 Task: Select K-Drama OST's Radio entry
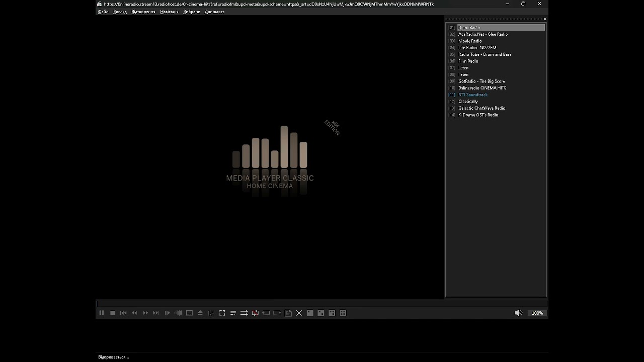496,115
